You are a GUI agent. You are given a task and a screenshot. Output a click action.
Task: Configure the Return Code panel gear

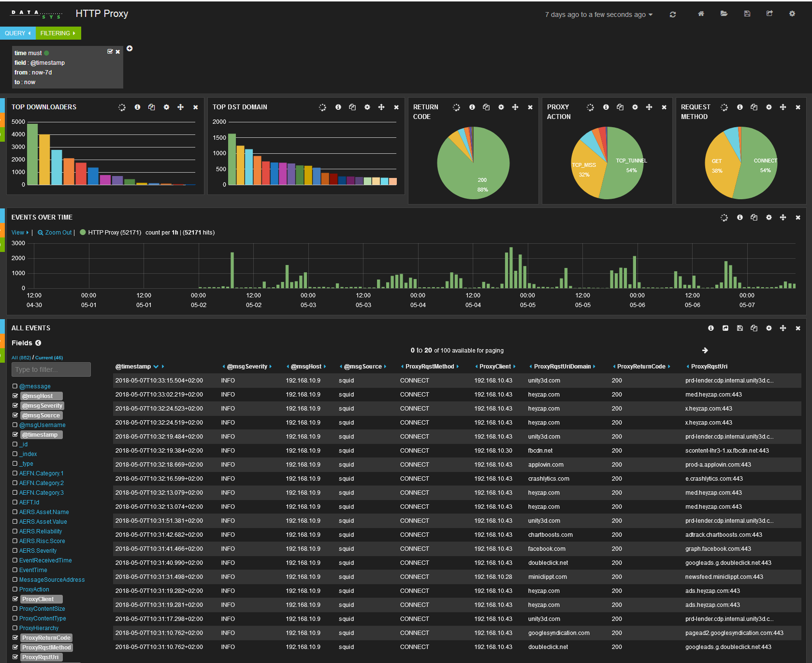click(x=501, y=107)
